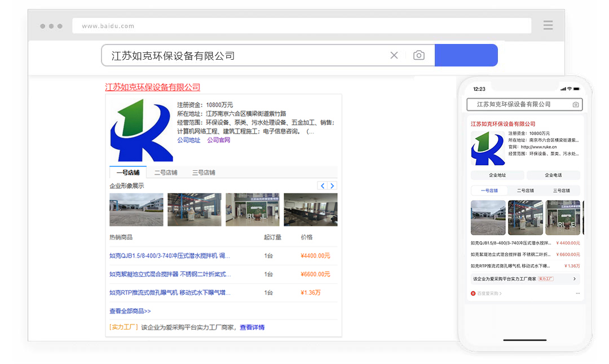The width and height of the screenshot is (609, 364).
Task: Open the browser hamburger menu
Action: 548,25
